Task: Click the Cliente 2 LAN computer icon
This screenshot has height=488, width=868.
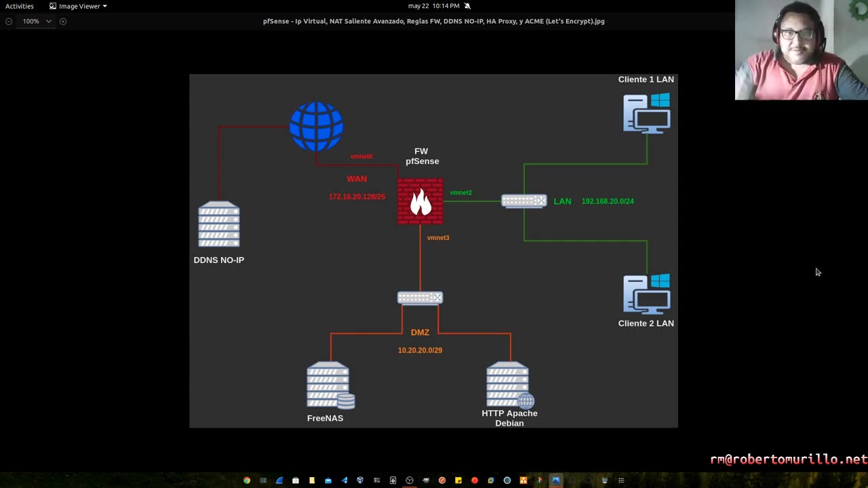Action: [647, 293]
